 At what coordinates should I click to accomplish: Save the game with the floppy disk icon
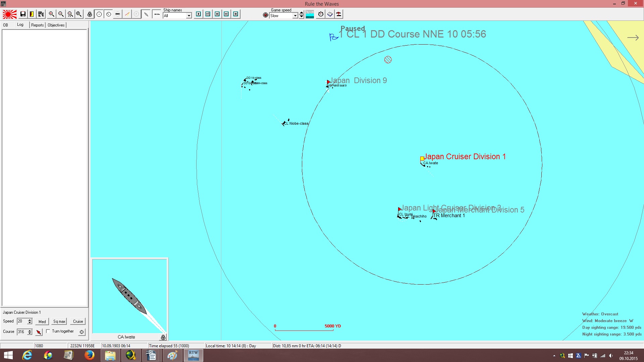(x=23, y=14)
